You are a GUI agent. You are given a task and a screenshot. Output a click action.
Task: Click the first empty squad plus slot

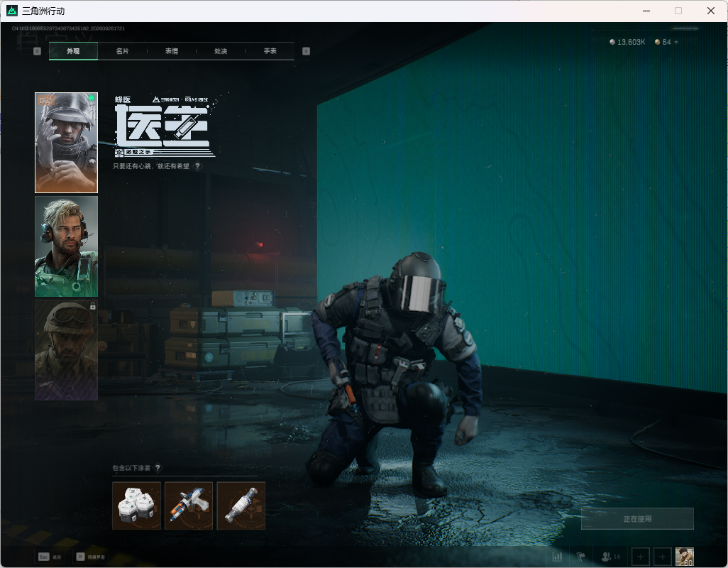640,557
